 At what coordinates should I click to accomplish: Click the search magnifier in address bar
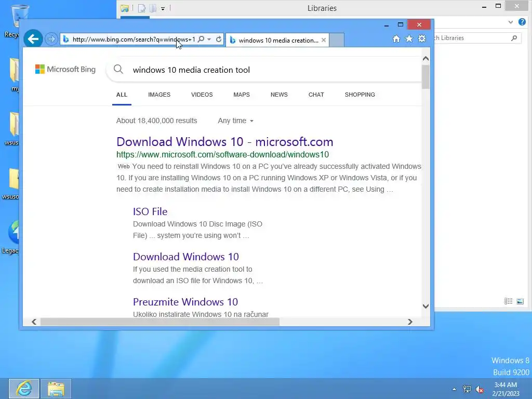point(201,39)
